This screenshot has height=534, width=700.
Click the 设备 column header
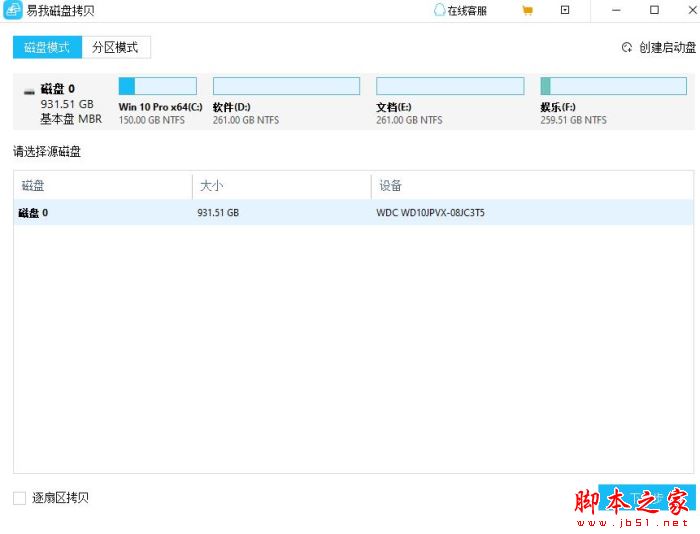391,185
